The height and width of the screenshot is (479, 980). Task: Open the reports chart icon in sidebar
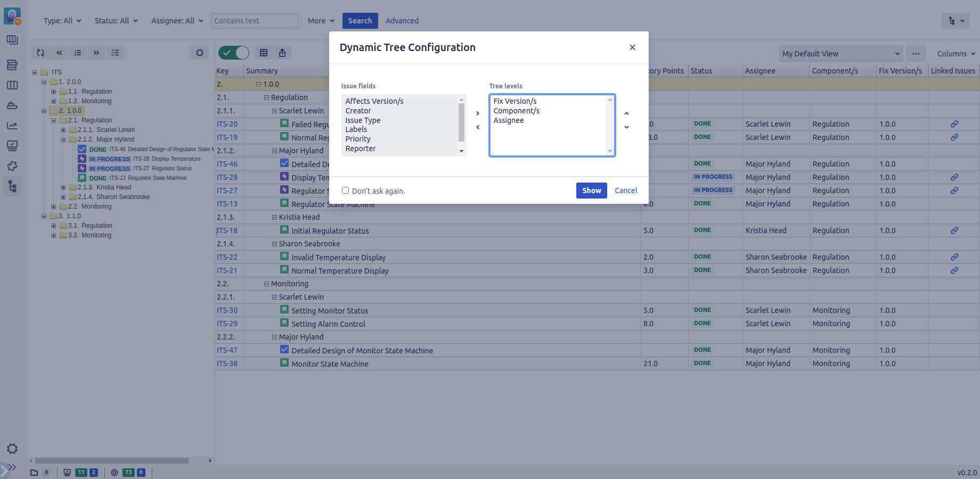(x=12, y=126)
